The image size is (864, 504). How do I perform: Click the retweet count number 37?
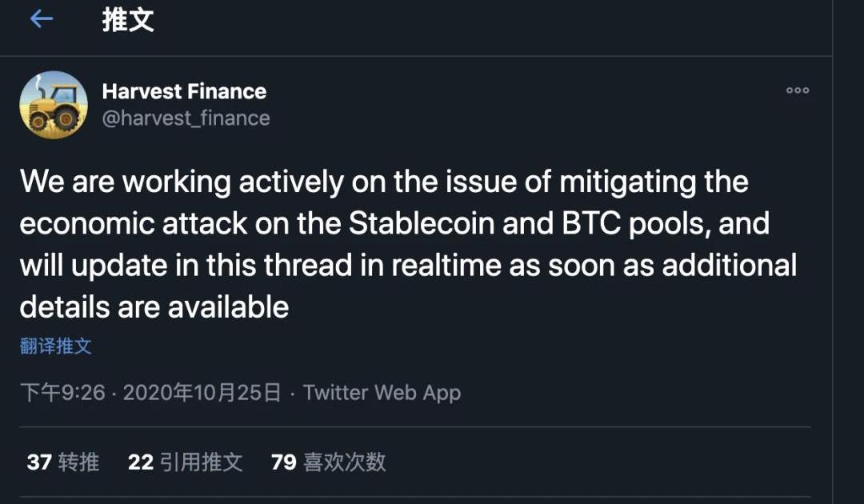(39, 462)
